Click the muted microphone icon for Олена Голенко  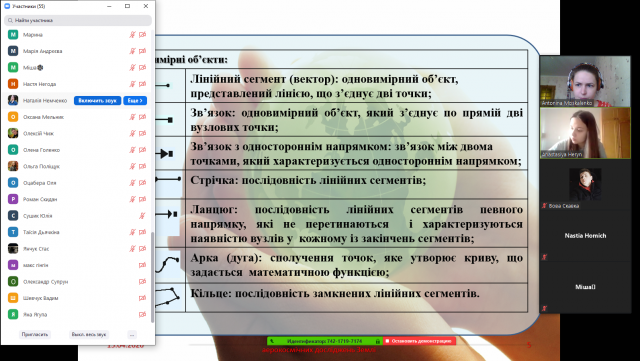pos(132,150)
